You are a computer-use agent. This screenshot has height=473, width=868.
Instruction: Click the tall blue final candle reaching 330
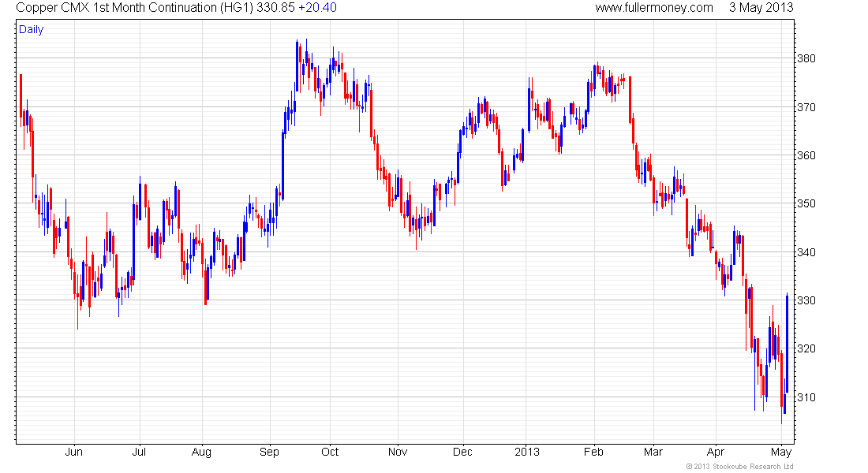[788, 344]
